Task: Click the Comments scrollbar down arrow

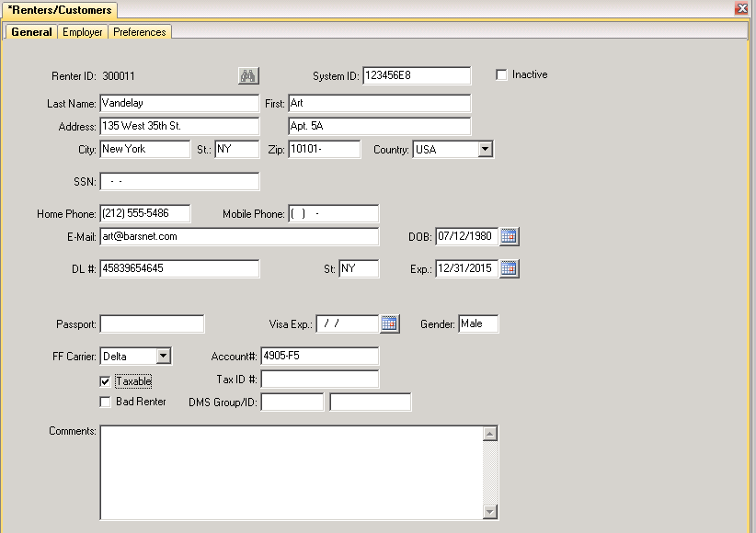Action: [490, 512]
